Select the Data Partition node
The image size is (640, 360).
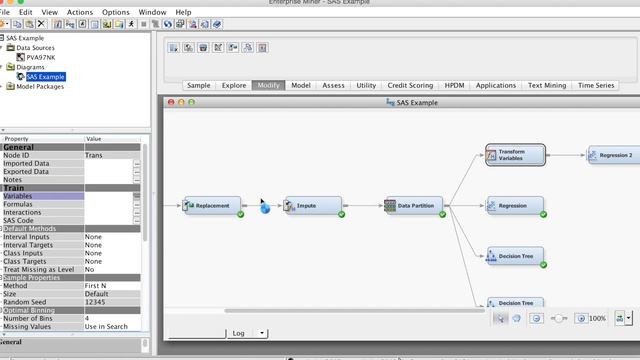(x=413, y=206)
